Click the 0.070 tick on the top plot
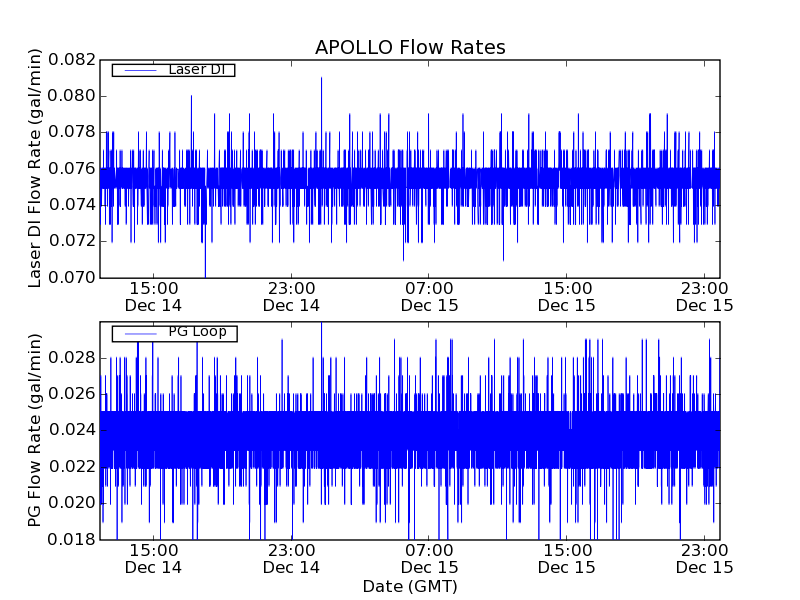800x600 pixels. 69,277
